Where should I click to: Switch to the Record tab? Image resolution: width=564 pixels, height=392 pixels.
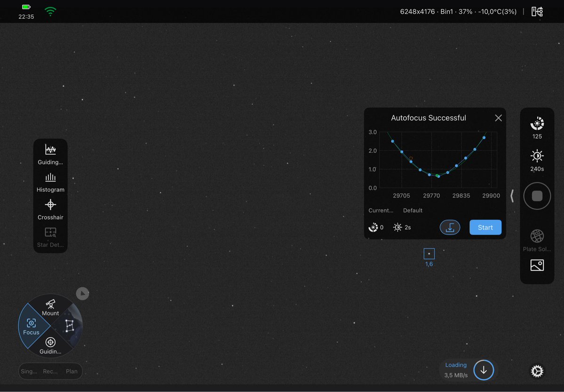click(x=50, y=371)
